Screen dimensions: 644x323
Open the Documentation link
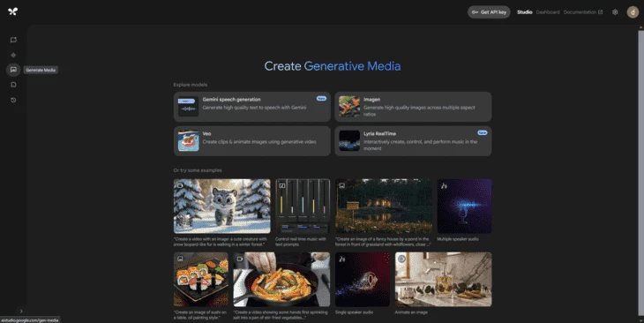pos(583,12)
